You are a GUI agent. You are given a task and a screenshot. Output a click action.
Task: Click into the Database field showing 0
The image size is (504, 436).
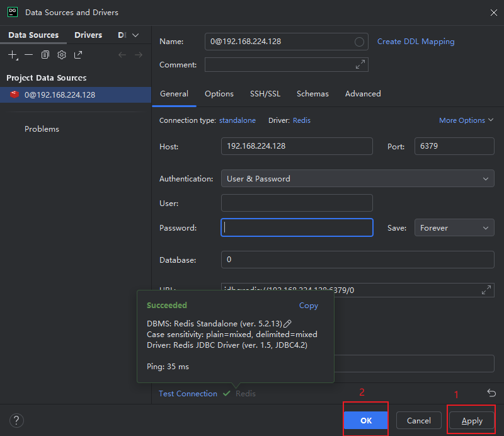(x=357, y=260)
